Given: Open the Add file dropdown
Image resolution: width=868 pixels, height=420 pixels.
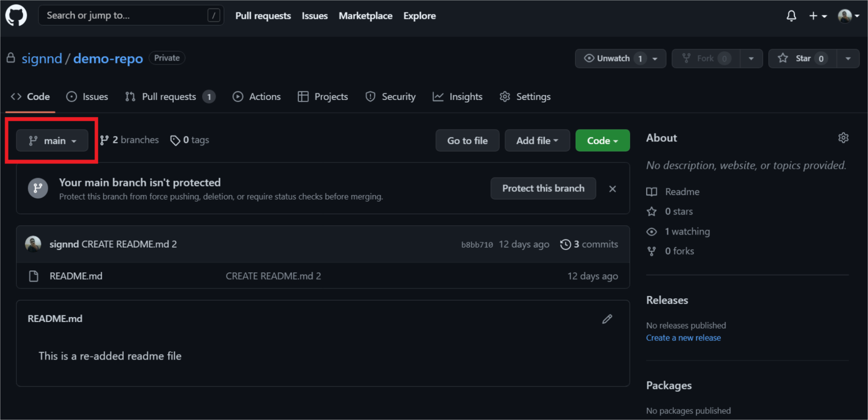Looking at the screenshot, I should [537, 141].
